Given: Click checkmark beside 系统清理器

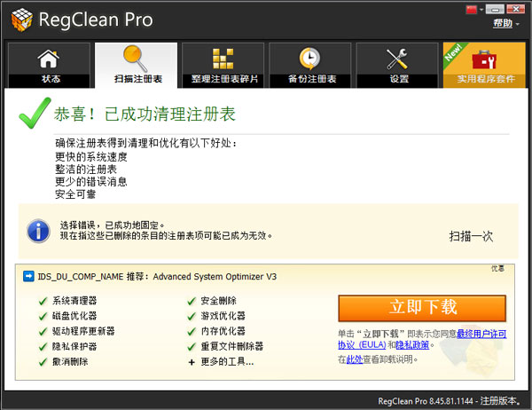Looking at the screenshot, I should 43,301.
